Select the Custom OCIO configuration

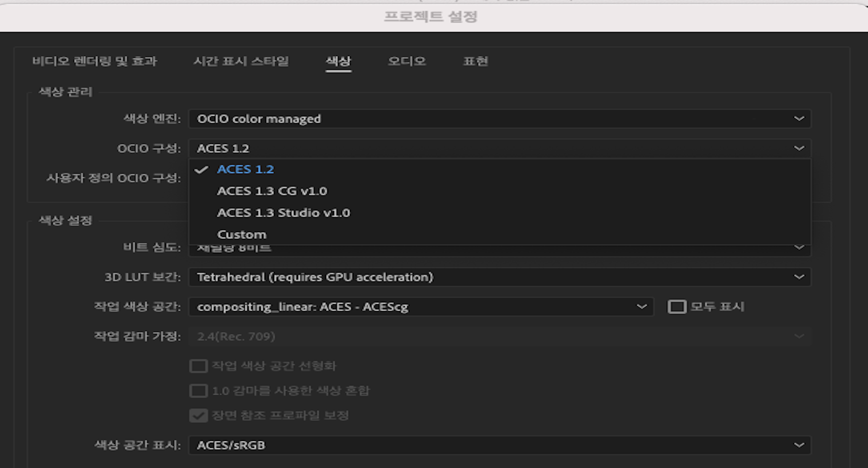coord(242,234)
